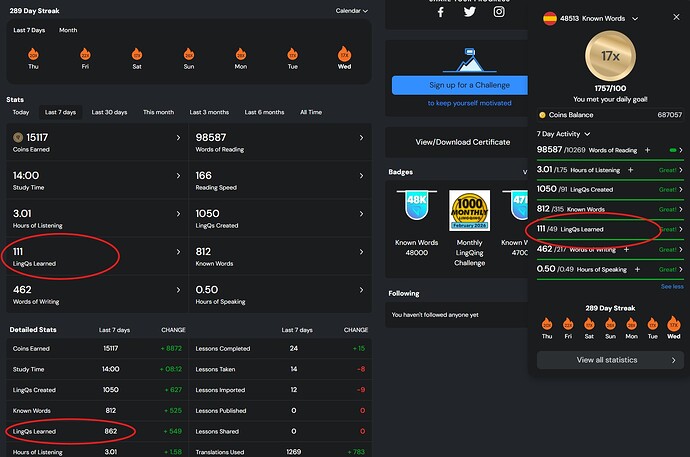Viewport: 690px width, 457px height.
Task: Add Hours of Listening with plus icon
Action: coord(630,170)
